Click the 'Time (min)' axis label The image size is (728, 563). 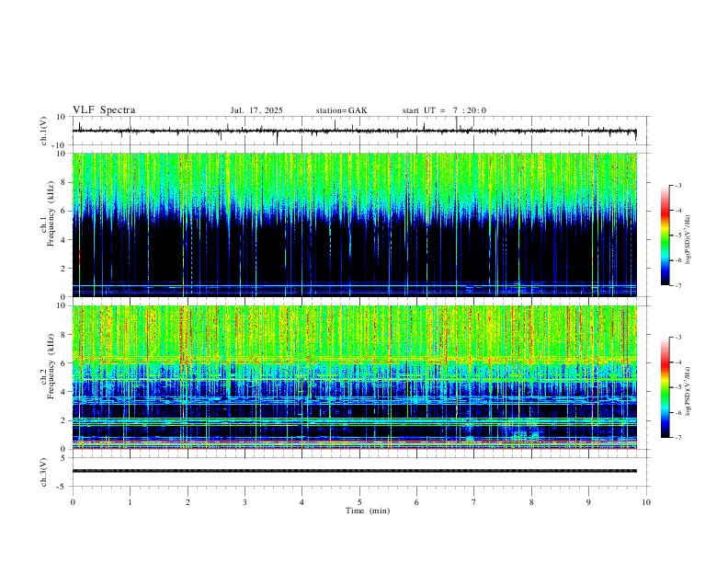coord(368,511)
